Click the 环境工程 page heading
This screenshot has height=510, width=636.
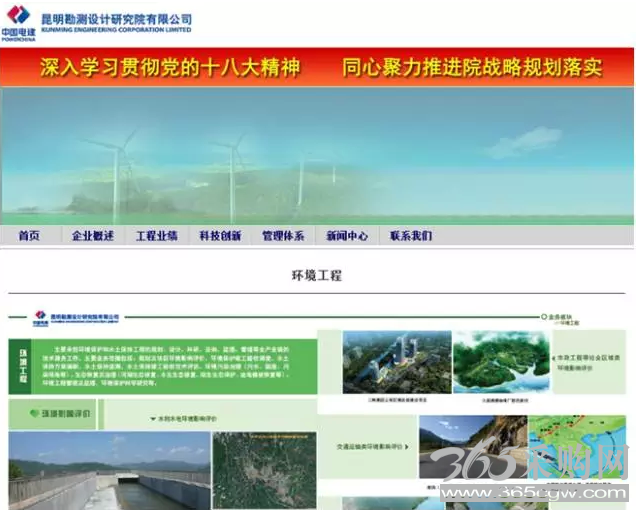click(317, 275)
